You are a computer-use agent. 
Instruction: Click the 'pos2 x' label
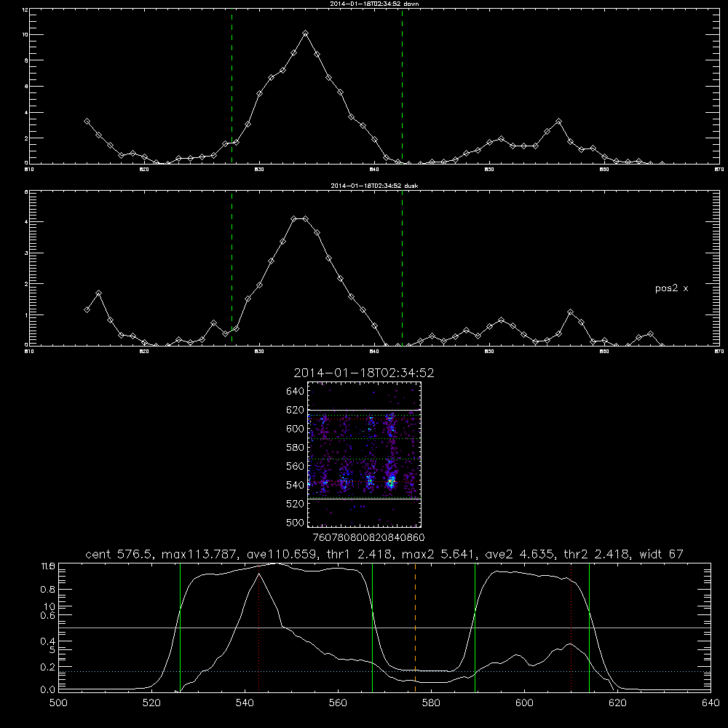pos(671,288)
